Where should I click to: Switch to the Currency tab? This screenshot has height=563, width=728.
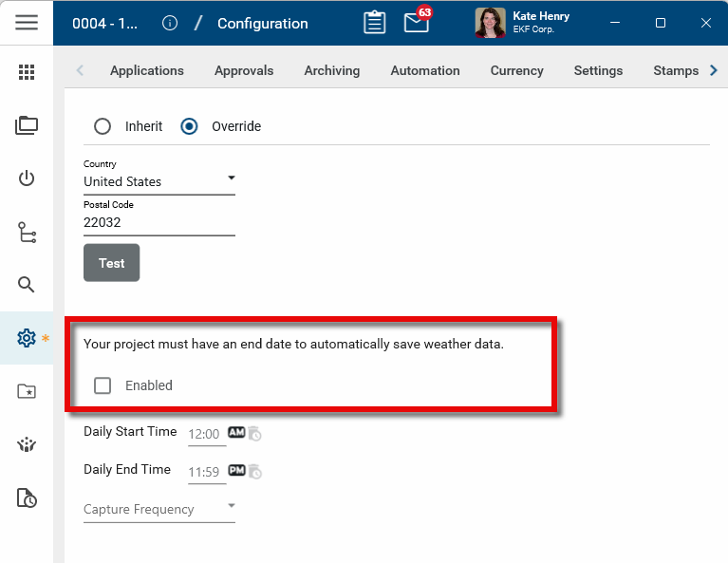516,70
